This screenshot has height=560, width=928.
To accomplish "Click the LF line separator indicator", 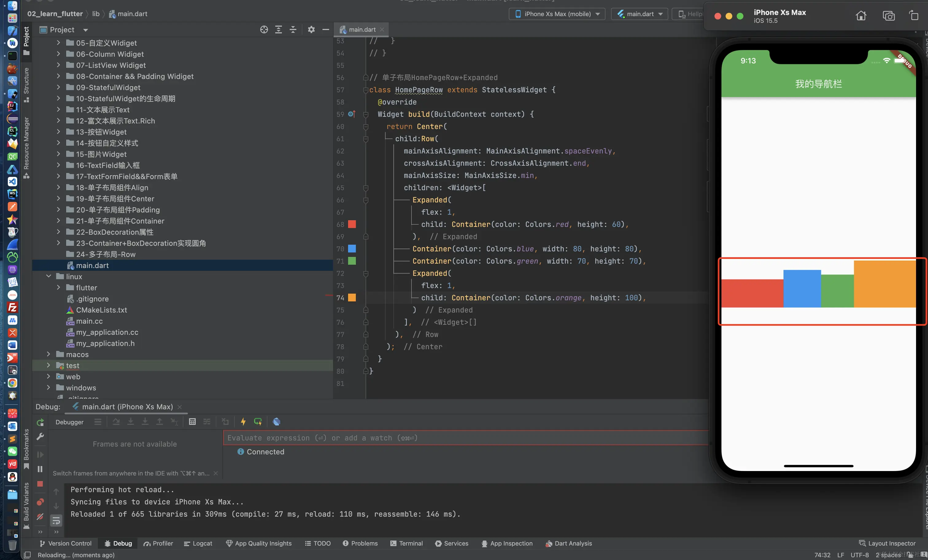I will (841, 555).
